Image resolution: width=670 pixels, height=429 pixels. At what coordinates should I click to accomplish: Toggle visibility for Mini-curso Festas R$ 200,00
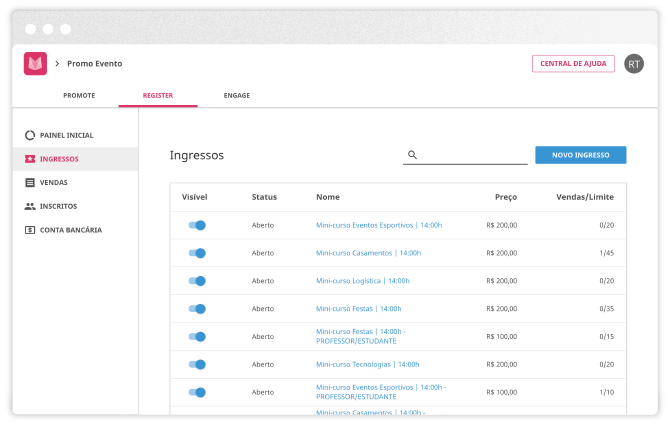(x=197, y=309)
